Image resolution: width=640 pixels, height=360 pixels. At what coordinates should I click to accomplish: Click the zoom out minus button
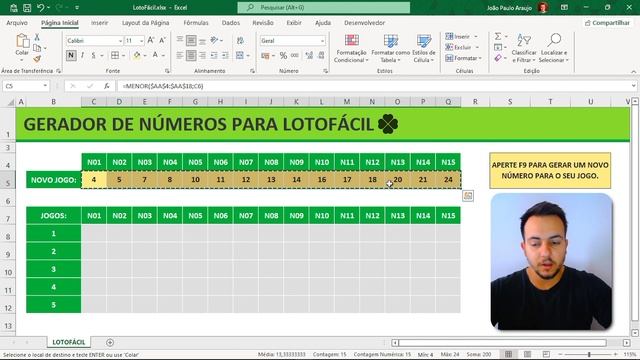[x=560, y=354]
